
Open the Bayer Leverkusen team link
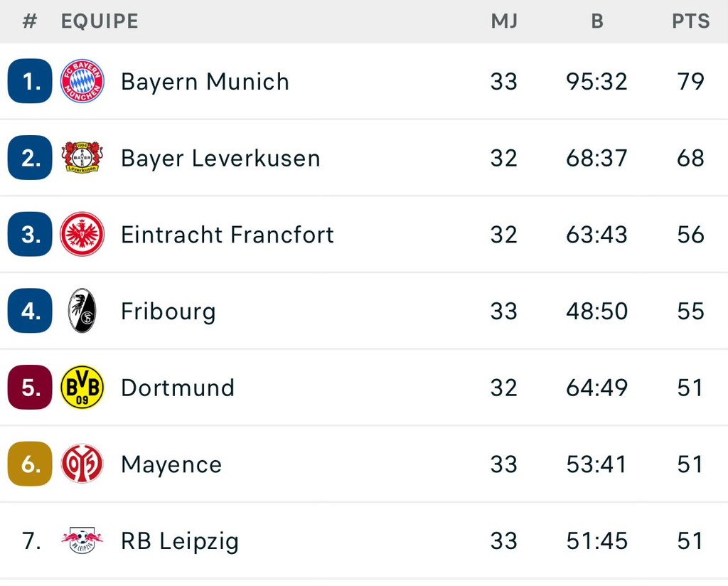pyautogui.click(x=220, y=159)
